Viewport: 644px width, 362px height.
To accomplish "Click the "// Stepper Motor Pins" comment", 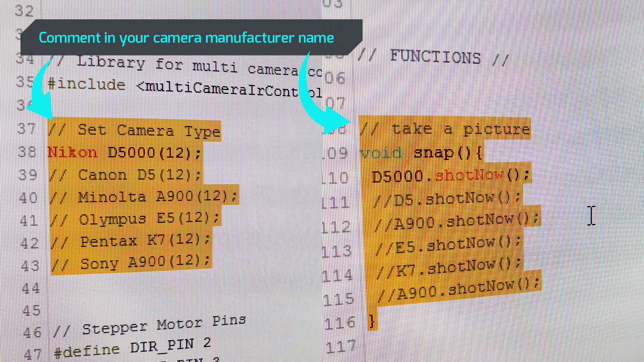I will click(150, 325).
